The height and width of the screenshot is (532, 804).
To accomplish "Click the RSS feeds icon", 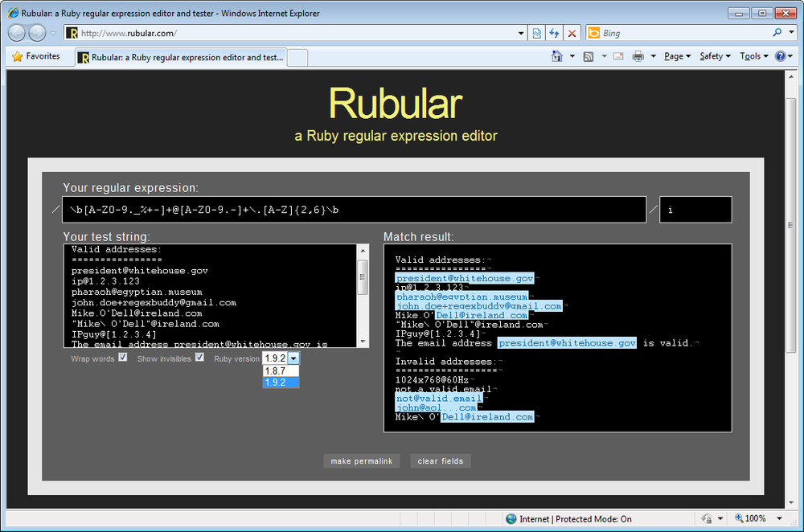I will tap(589, 56).
